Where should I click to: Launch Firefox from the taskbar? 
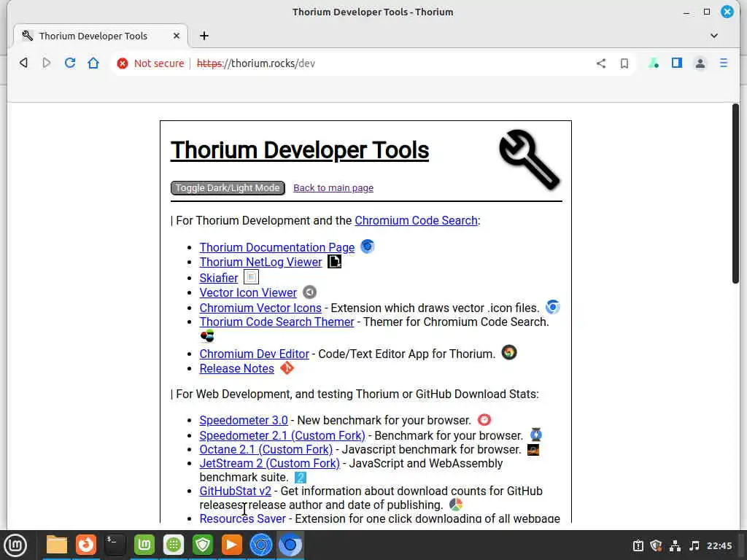86,545
